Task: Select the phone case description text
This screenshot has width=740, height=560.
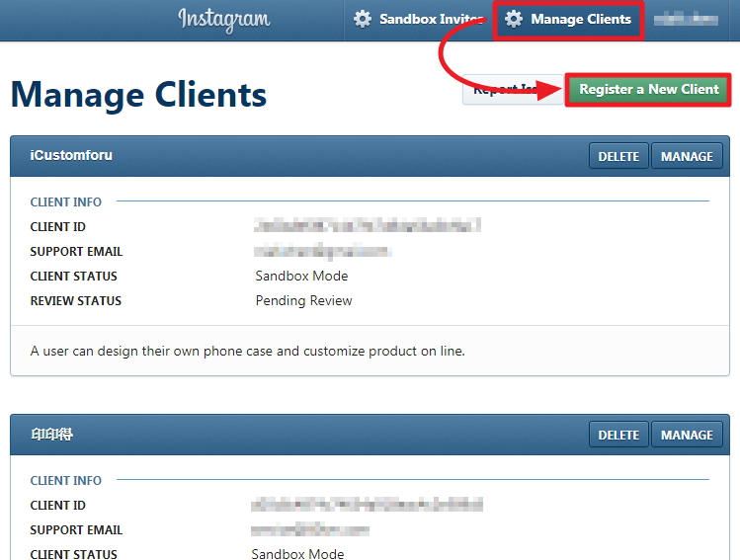Action: pos(247,351)
